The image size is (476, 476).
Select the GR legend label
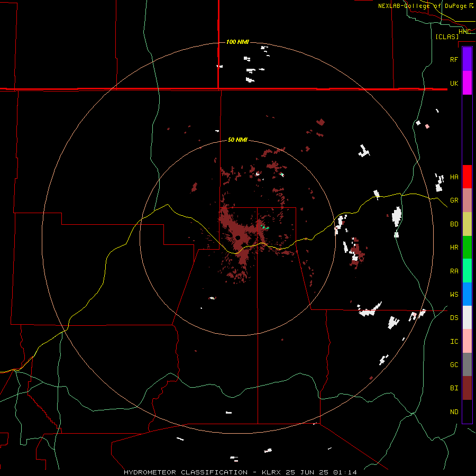454,200
